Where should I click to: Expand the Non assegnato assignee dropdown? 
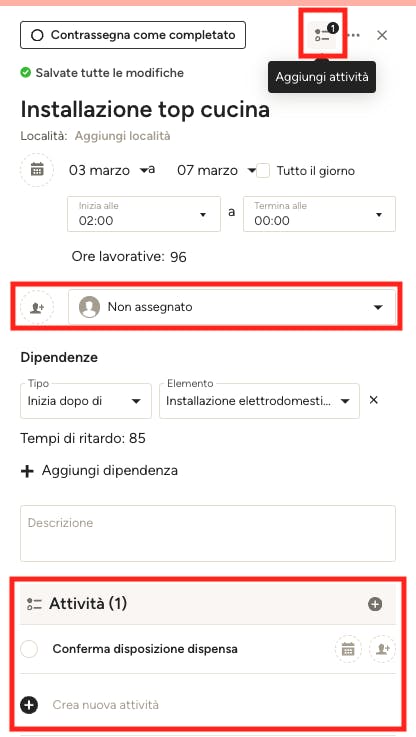coord(232,307)
